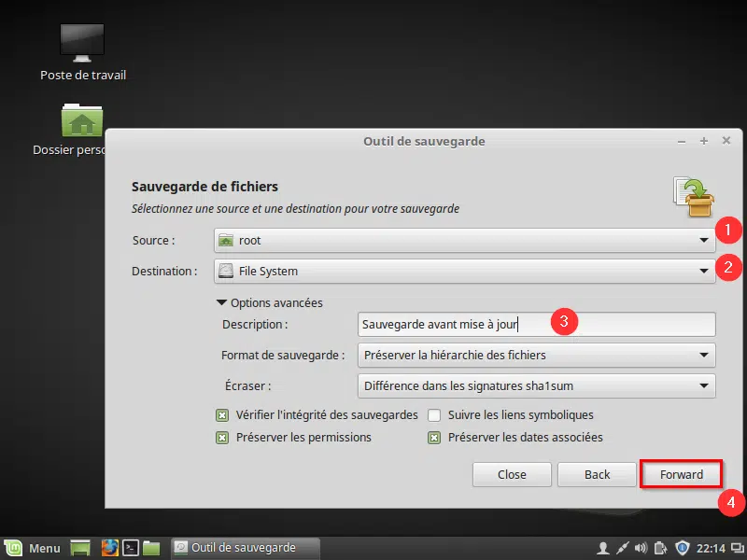
Task: Open the Source dropdown showing root
Action: click(x=464, y=241)
